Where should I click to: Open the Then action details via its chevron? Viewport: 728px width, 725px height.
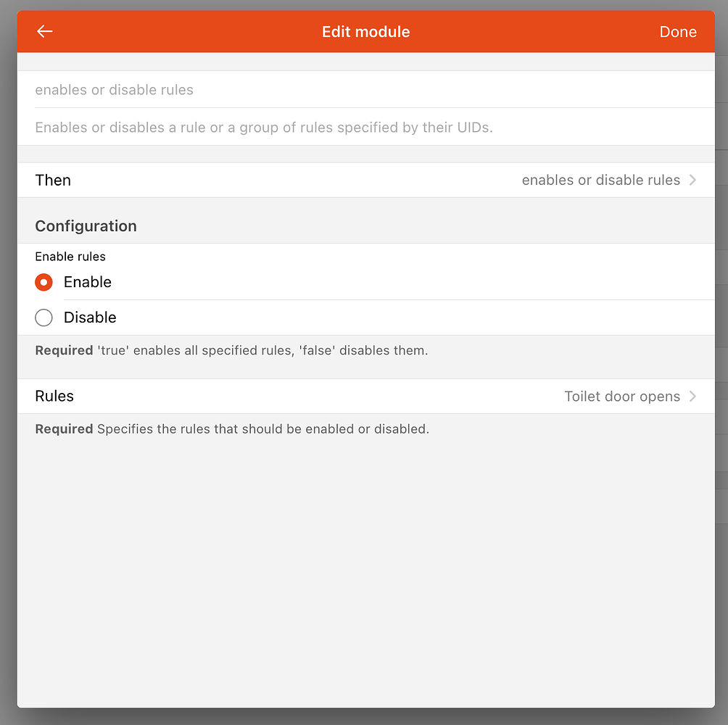click(694, 180)
